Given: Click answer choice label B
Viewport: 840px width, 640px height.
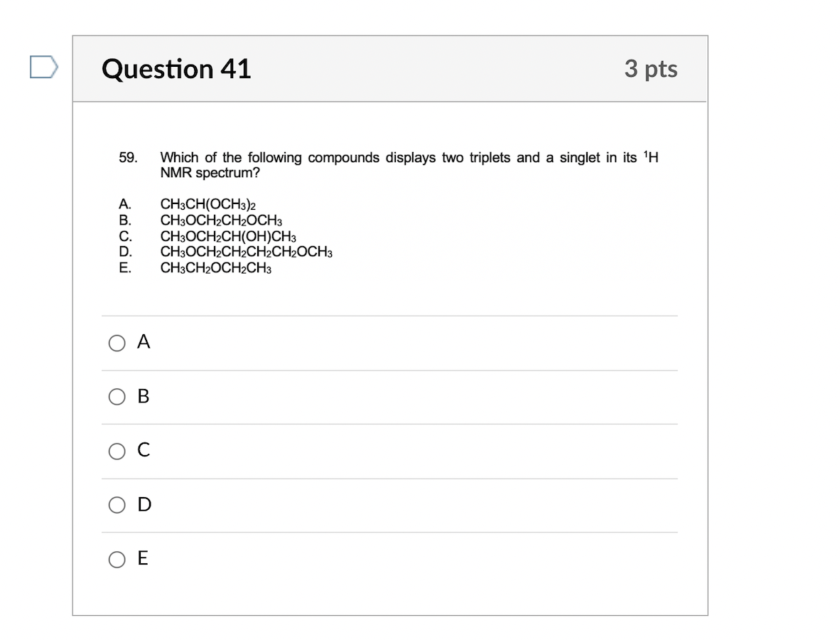Looking at the screenshot, I should pos(144,397).
